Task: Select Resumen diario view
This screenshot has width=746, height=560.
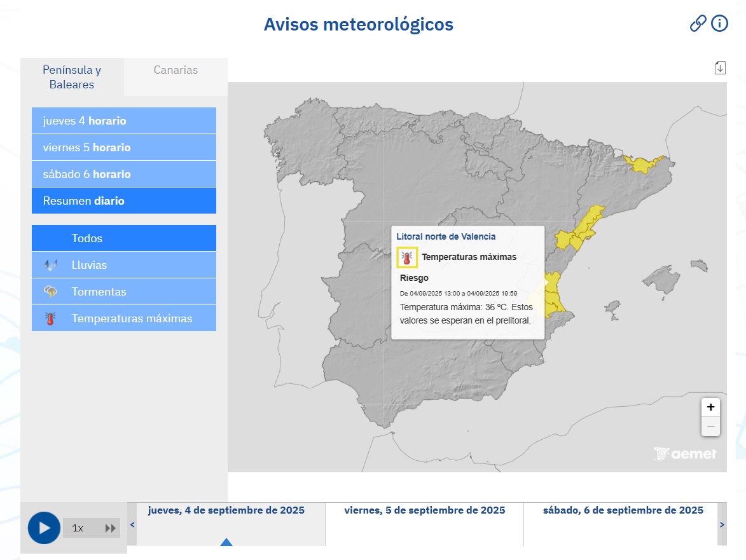Action: click(124, 201)
